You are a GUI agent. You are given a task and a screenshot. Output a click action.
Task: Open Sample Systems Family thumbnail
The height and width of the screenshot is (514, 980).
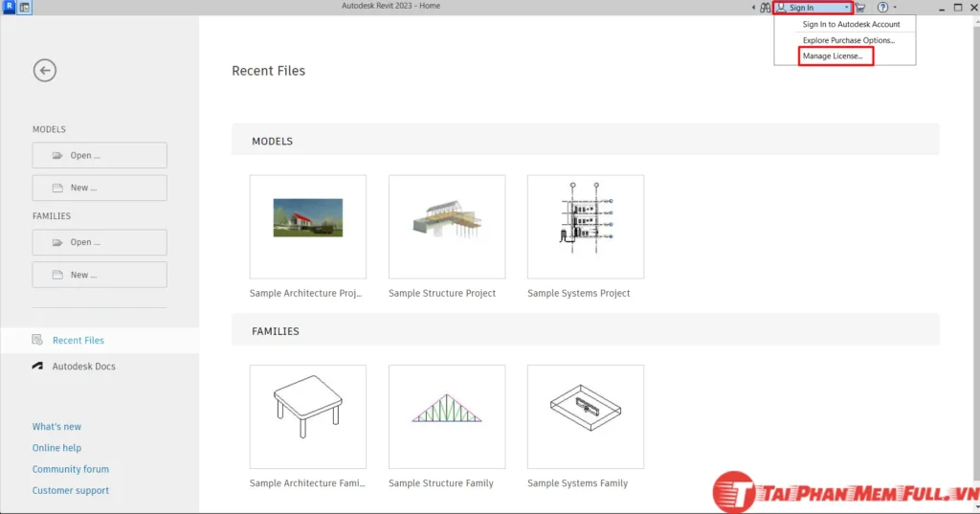click(x=586, y=416)
